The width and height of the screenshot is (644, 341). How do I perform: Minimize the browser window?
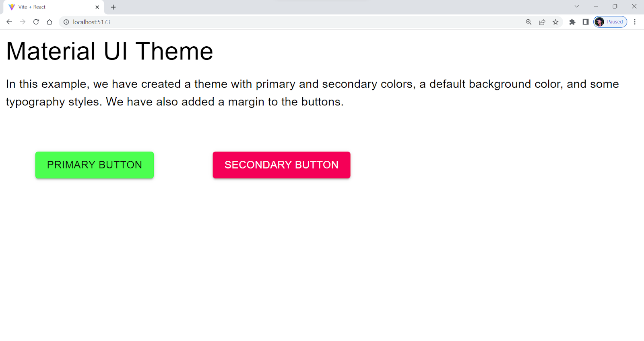pyautogui.click(x=596, y=6)
